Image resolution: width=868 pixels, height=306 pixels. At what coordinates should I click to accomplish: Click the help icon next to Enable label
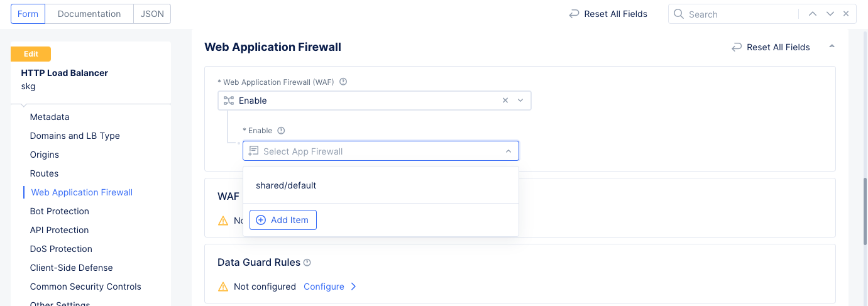coord(281,131)
